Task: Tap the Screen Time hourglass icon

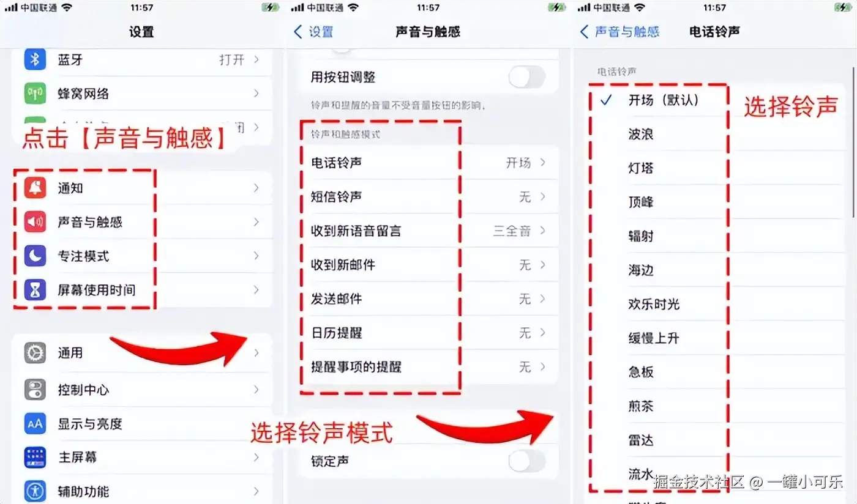Action: coord(35,290)
